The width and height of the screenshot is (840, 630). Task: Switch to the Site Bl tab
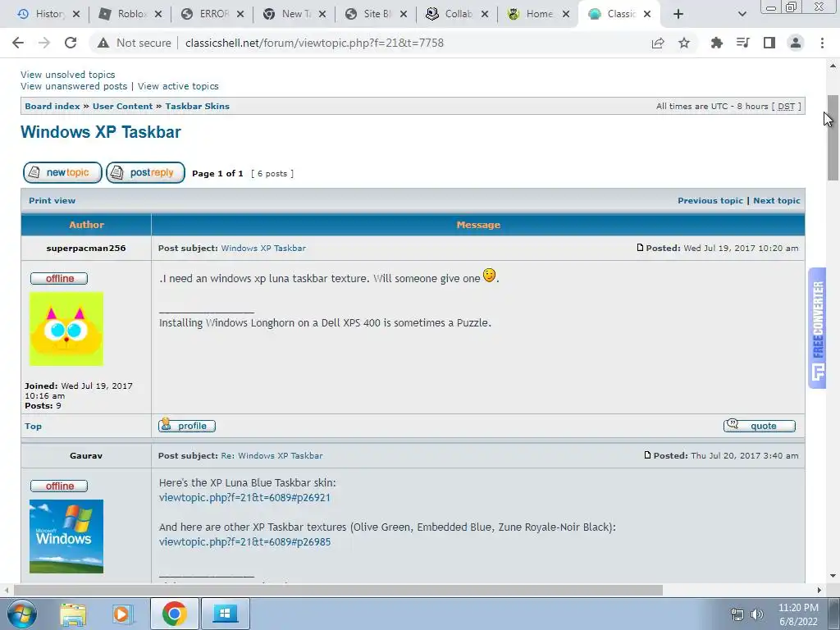click(x=370, y=14)
